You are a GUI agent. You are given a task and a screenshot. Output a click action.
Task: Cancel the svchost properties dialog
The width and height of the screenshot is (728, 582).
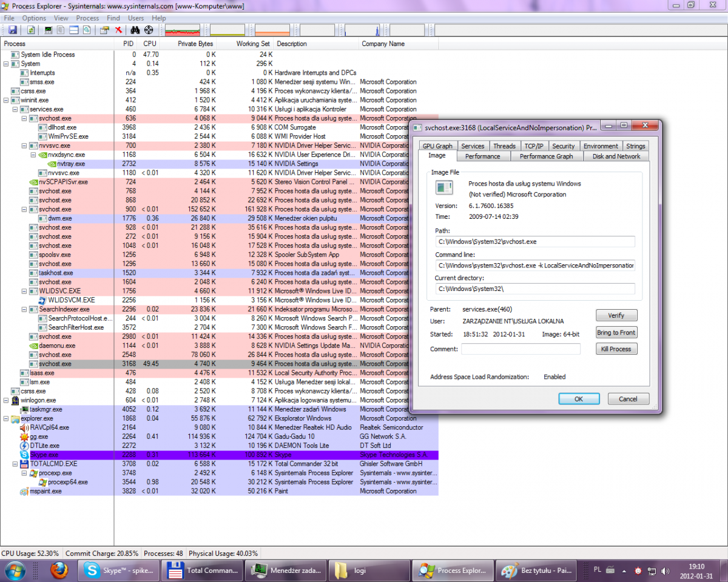(x=628, y=399)
